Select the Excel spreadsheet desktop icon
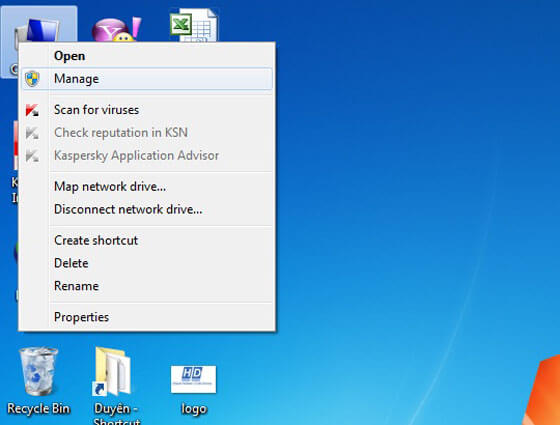 (194, 25)
